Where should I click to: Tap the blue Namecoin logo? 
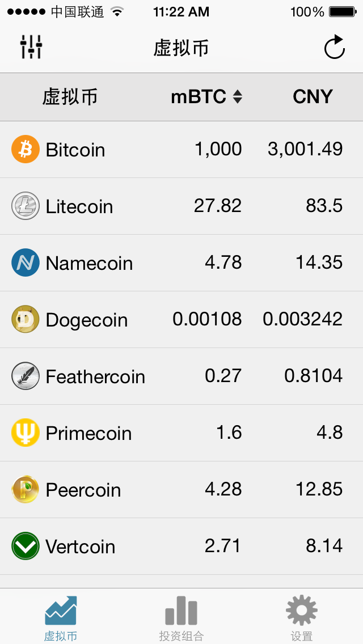(x=26, y=262)
